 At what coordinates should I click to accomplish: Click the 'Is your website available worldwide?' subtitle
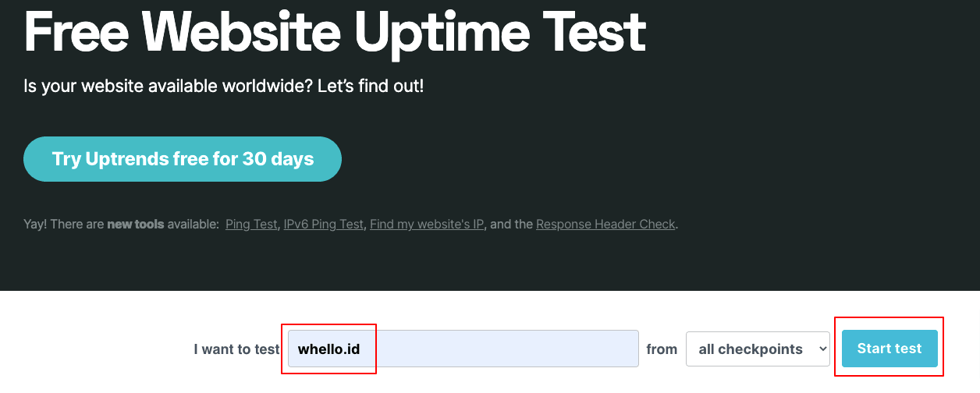click(x=168, y=86)
